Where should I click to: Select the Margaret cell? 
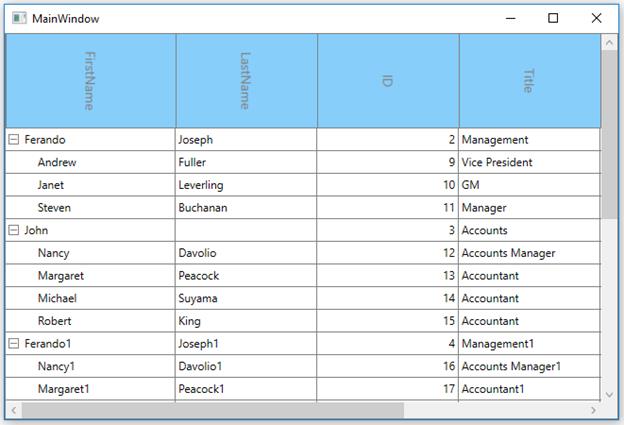[90, 275]
